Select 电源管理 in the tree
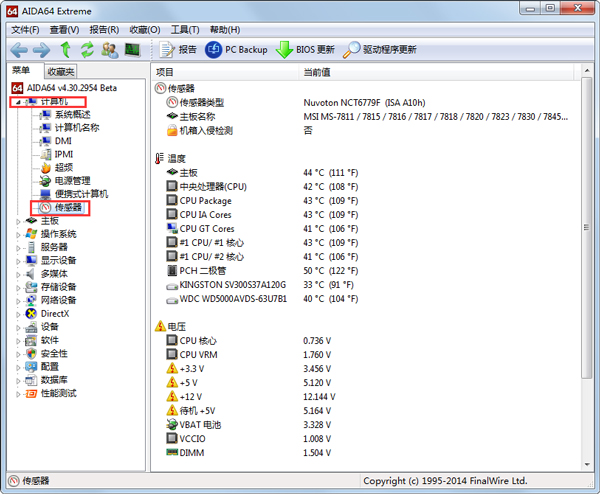The image size is (600, 494). click(65, 181)
